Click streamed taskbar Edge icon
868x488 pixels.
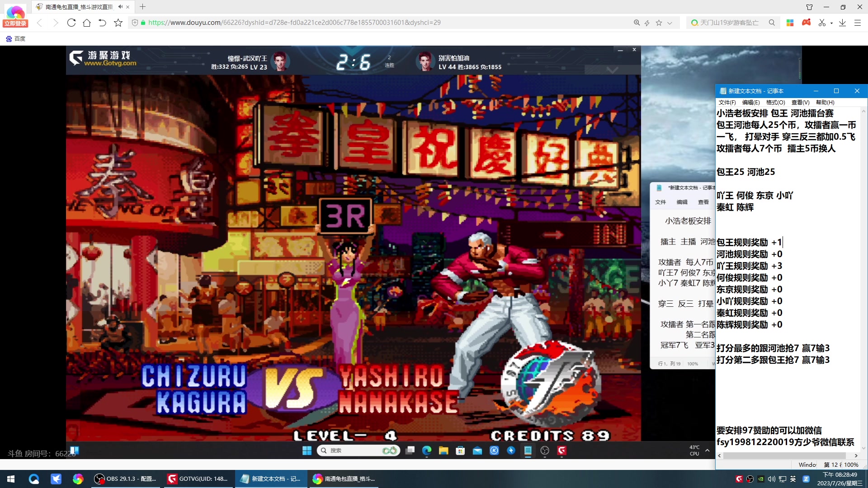(426, 450)
